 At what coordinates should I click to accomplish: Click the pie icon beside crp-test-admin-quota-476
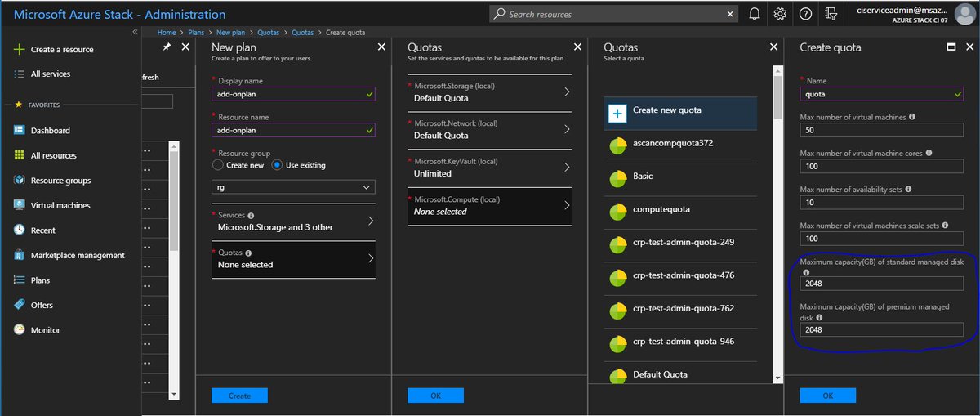click(617, 277)
